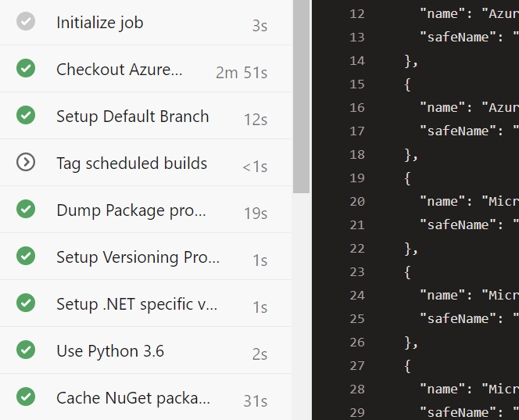Click log line number 20
519x420 pixels.
pyautogui.click(x=357, y=201)
